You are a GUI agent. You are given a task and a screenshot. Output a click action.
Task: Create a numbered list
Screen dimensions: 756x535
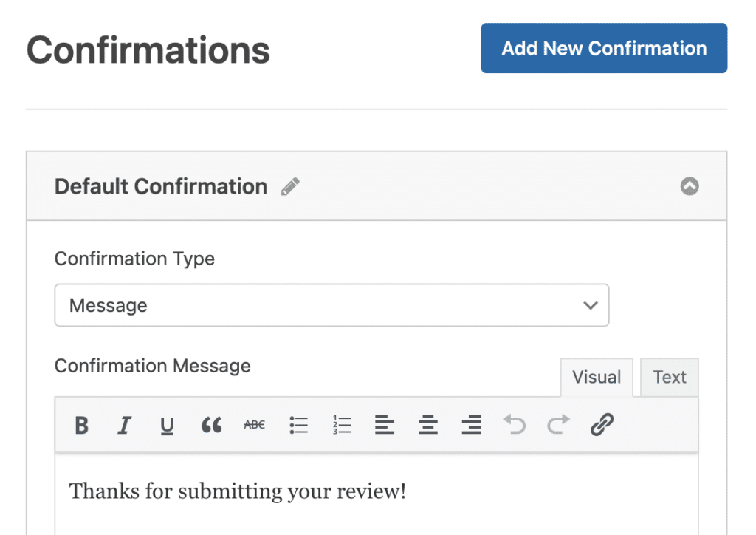(x=342, y=425)
